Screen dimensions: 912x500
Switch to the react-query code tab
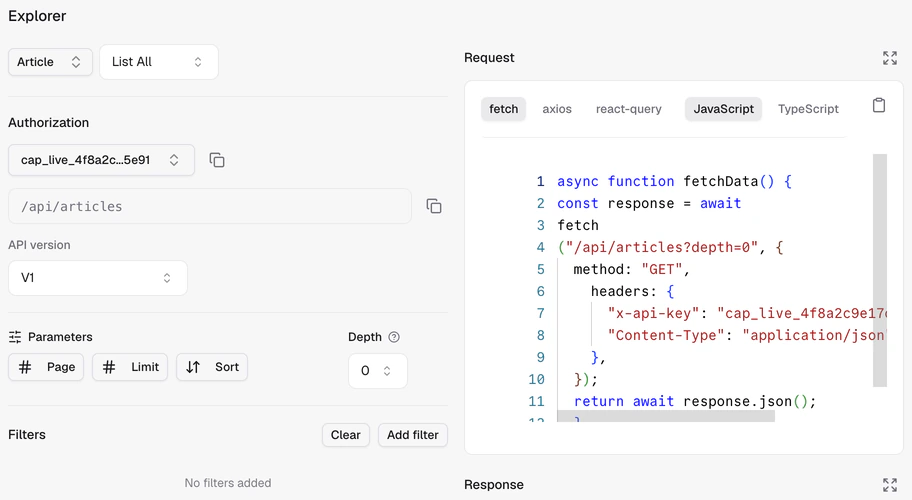point(628,109)
